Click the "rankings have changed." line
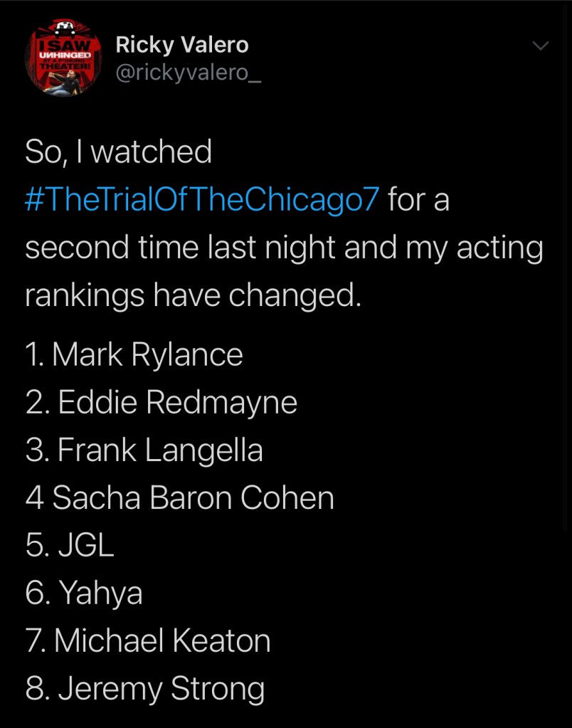This screenshot has width=572, height=728. pyautogui.click(x=192, y=295)
